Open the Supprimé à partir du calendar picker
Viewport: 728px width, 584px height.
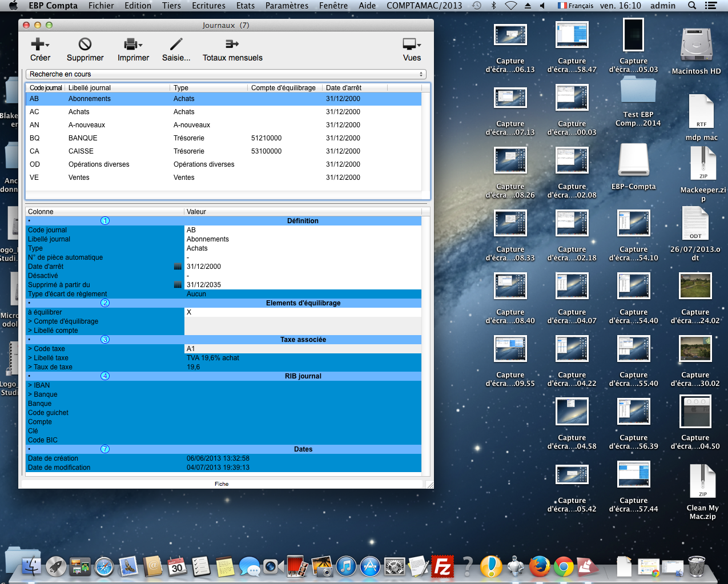(178, 285)
